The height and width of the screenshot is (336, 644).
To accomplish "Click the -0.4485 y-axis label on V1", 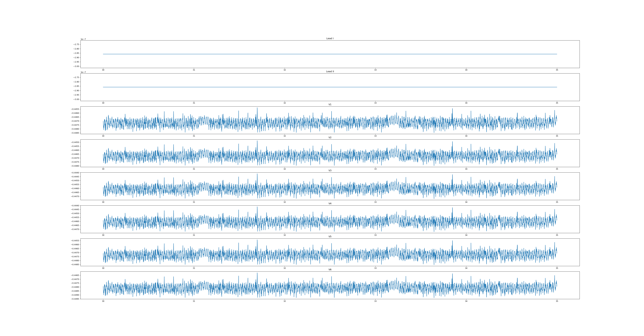I will 75,133.
